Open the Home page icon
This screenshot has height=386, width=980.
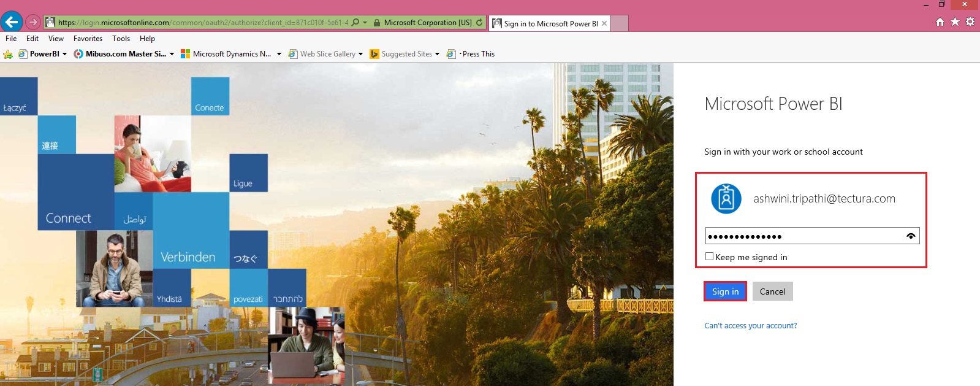pos(940,22)
